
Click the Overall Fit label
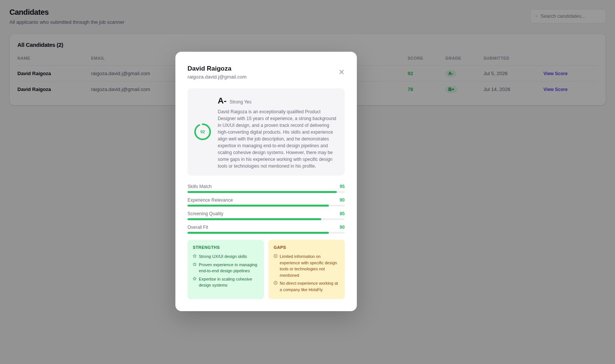(198, 227)
